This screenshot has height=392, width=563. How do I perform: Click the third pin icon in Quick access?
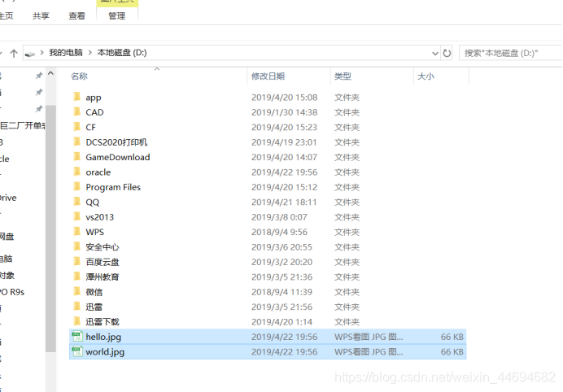[39, 109]
